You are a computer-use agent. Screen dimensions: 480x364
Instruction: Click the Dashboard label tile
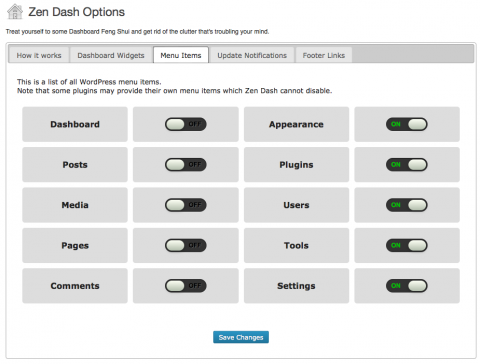point(75,124)
